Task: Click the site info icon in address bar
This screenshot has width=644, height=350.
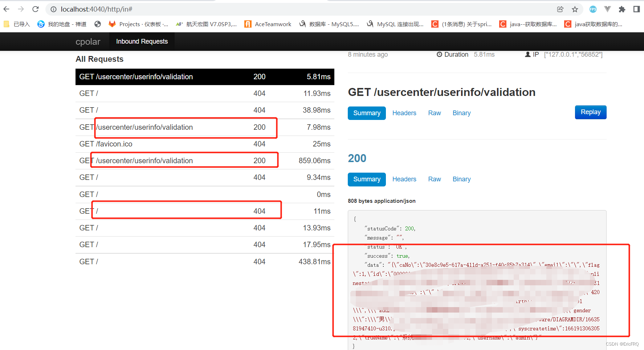Action: [x=53, y=9]
